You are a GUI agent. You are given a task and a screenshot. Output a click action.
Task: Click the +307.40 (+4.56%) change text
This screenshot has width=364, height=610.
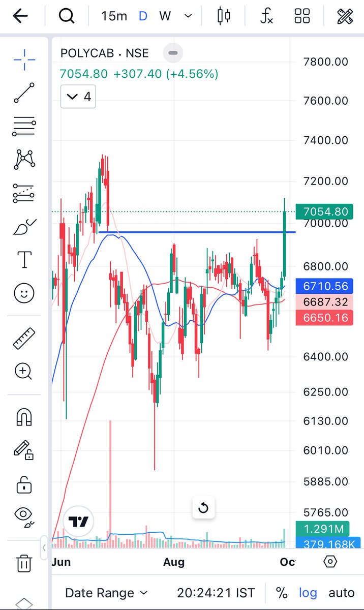pyautogui.click(x=166, y=74)
